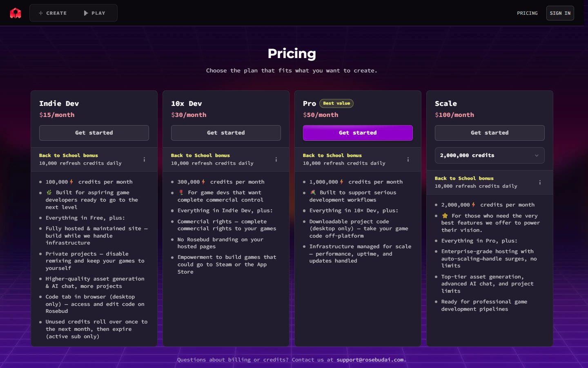
Task: Open the 2,000,000 credits dropdown
Action: coord(490,155)
